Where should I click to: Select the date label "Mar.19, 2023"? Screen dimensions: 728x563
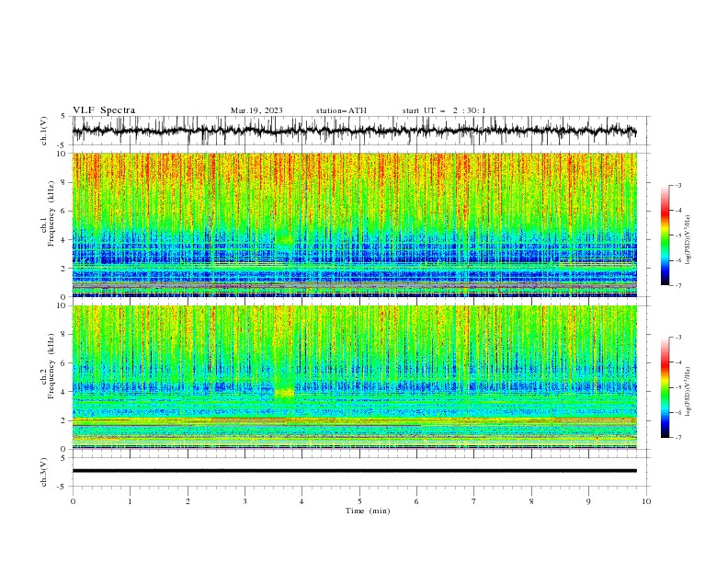tap(256, 110)
